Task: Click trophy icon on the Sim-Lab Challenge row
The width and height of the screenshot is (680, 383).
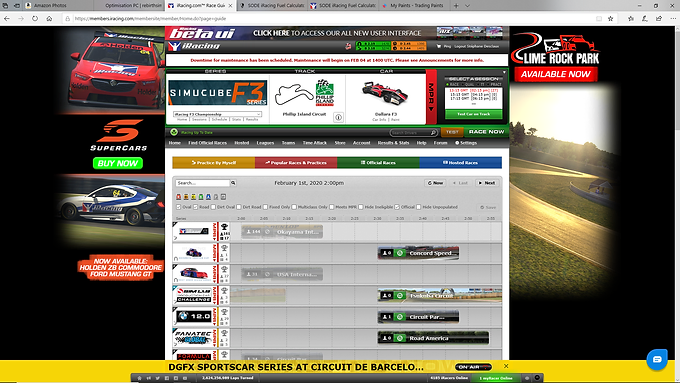Action: [x=224, y=291]
